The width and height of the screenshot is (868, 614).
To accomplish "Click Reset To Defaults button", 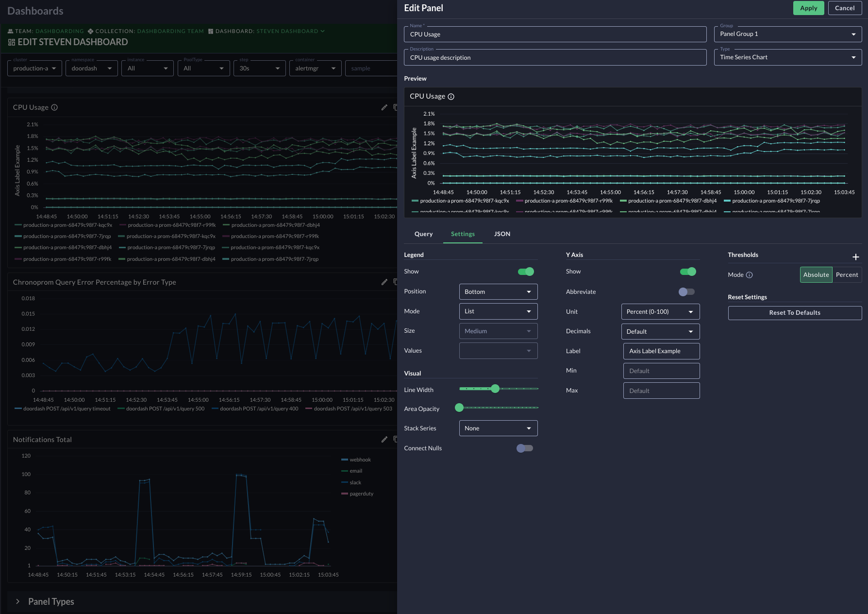I will [x=795, y=313].
